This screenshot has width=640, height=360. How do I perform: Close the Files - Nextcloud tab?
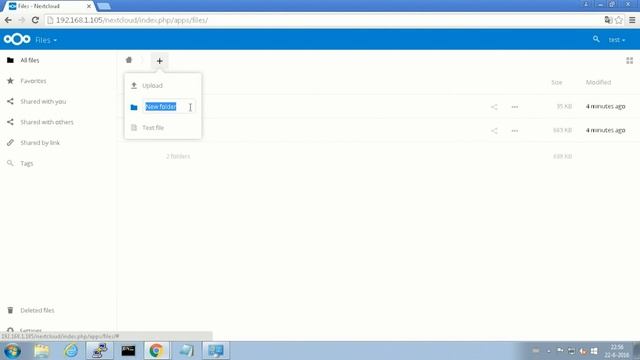coord(89,6)
